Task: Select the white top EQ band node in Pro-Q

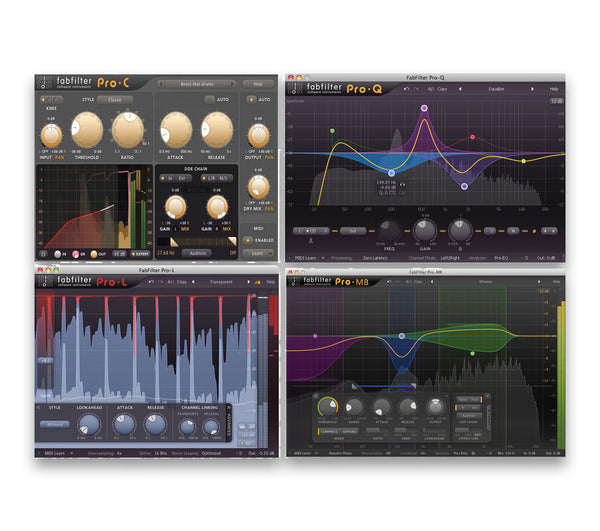Action: (x=424, y=107)
